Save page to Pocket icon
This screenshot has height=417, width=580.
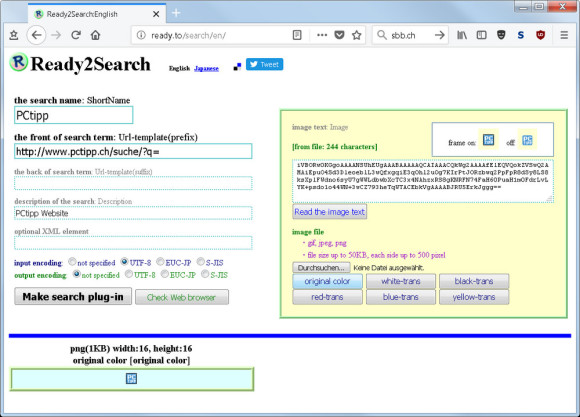339,35
